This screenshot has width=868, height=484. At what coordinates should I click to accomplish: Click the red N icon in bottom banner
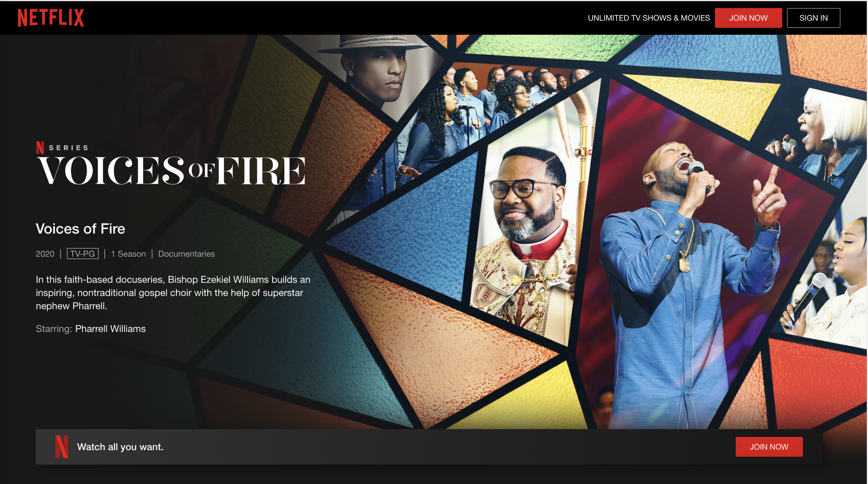(61, 447)
